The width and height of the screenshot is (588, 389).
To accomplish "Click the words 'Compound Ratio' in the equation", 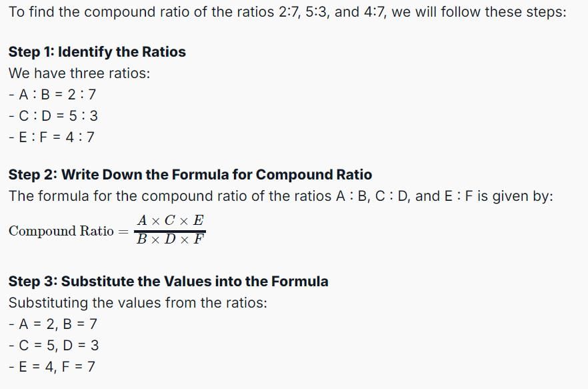I will click(x=61, y=231).
